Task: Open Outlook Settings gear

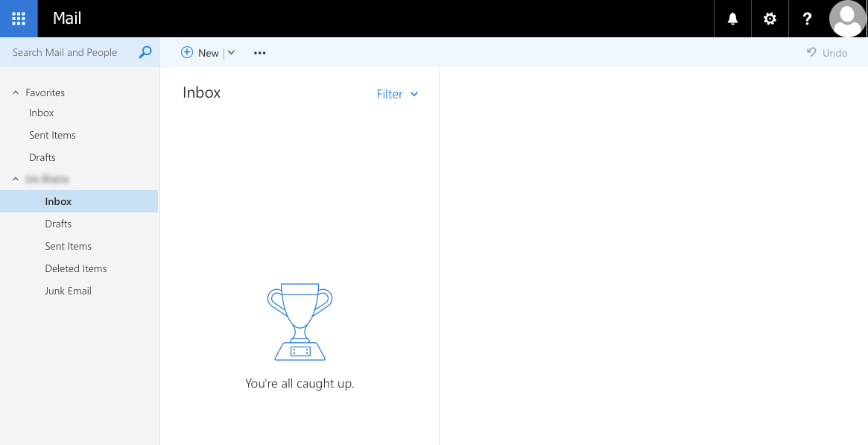Action: (x=770, y=19)
